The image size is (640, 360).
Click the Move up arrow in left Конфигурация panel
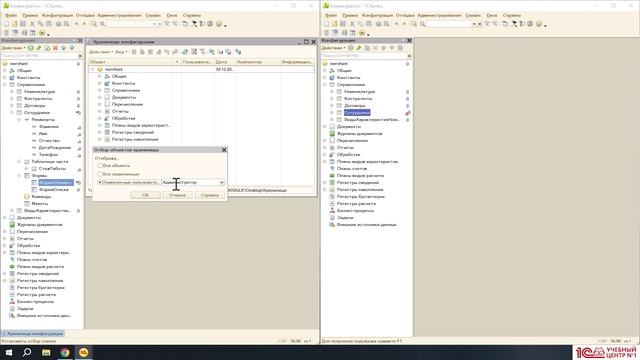pyautogui.click(x=63, y=48)
